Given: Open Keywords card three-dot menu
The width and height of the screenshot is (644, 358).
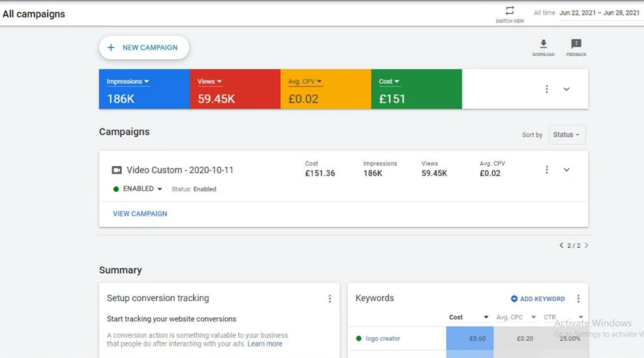Looking at the screenshot, I should [578, 299].
